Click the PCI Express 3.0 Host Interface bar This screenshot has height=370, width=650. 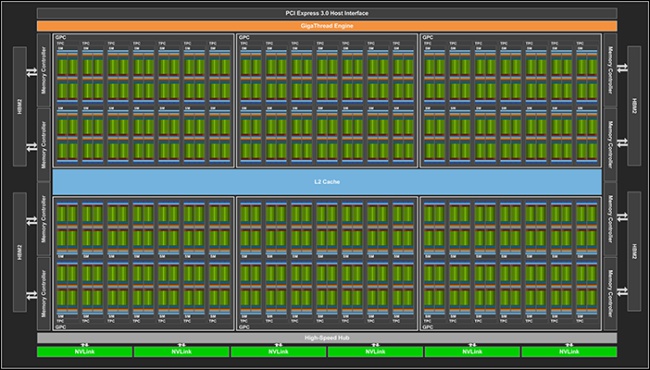327,13
